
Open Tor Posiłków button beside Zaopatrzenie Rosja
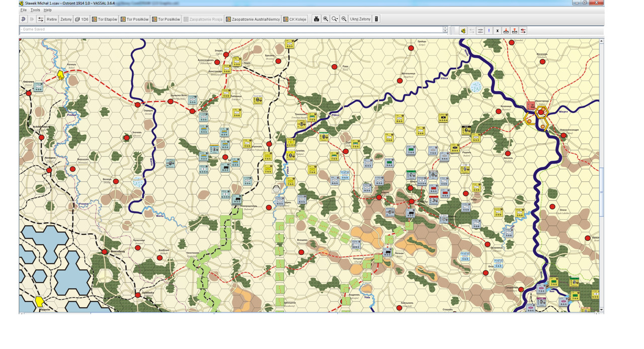(x=166, y=19)
